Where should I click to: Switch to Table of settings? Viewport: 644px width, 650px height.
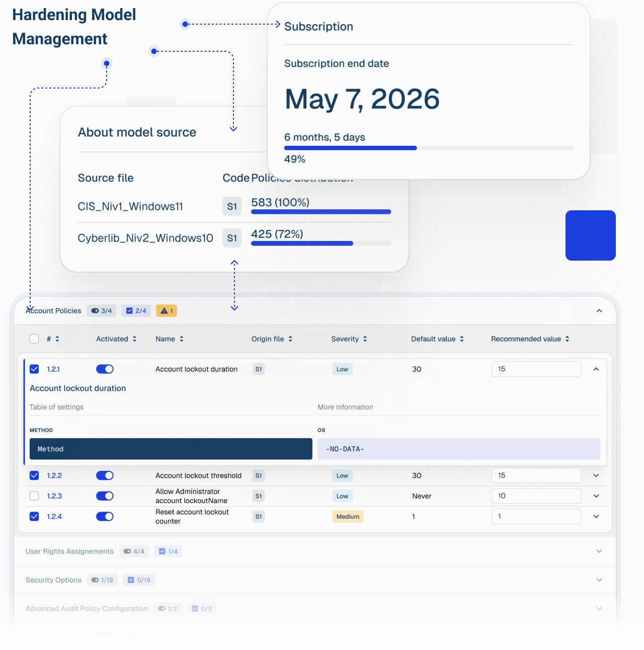pos(56,407)
